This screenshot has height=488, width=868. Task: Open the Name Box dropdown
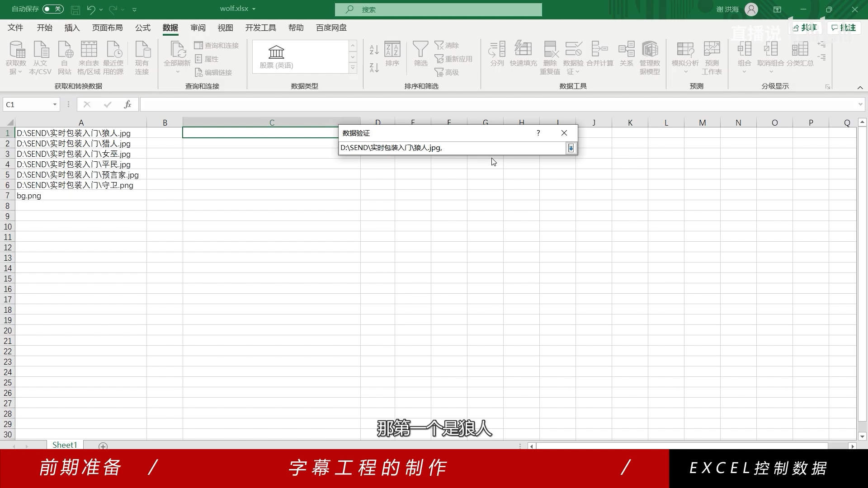pyautogui.click(x=55, y=104)
